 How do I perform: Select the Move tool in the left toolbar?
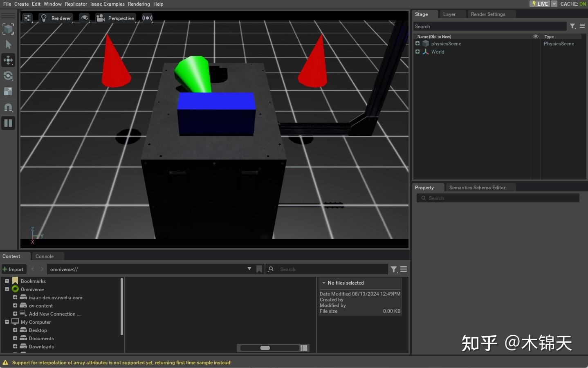click(x=8, y=60)
